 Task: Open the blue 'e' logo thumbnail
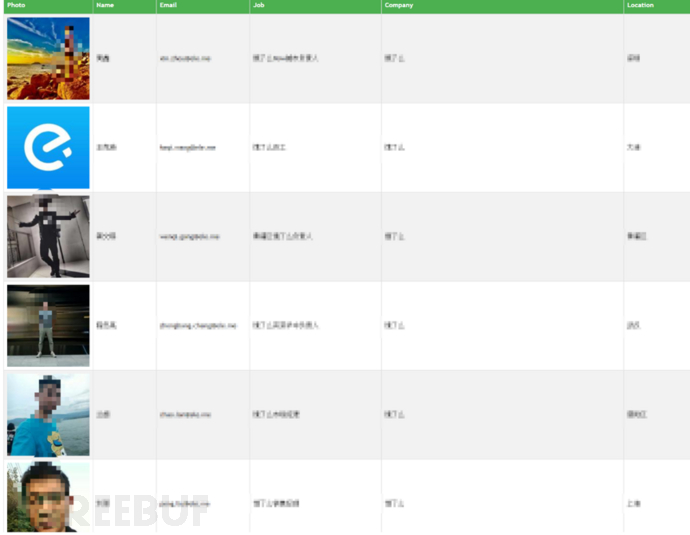tap(48, 147)
